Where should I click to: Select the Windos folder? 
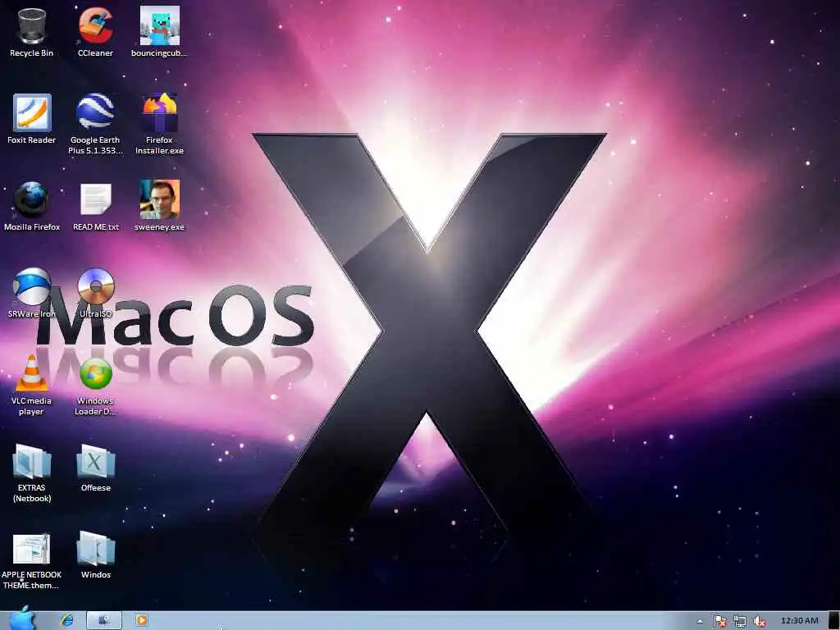(x=95, y=555)
